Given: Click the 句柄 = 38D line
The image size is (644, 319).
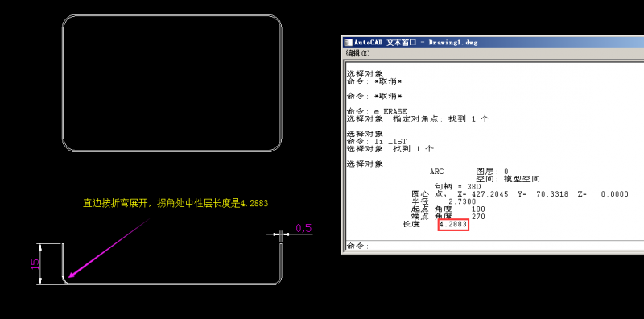Looking at the screenshot, I should pyautogui.click(x=457, y=186).
